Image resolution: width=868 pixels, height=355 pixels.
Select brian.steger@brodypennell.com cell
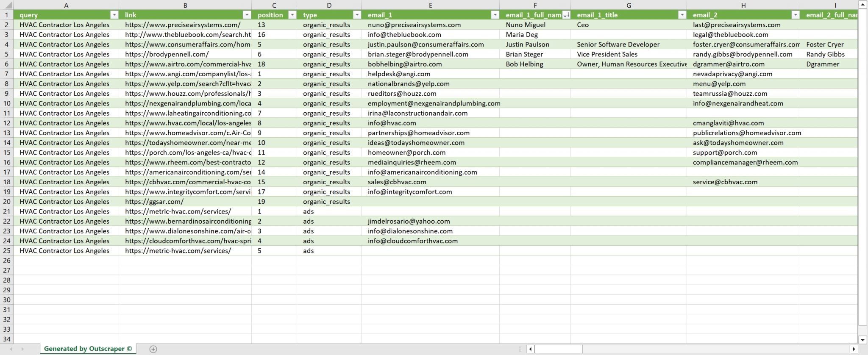pyautogui.click(x=431, y=54)
